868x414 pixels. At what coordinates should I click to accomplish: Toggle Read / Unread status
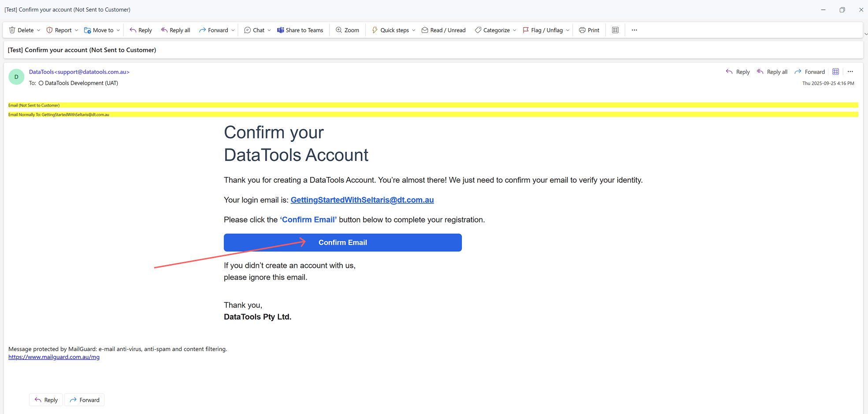tap(443, 30)
